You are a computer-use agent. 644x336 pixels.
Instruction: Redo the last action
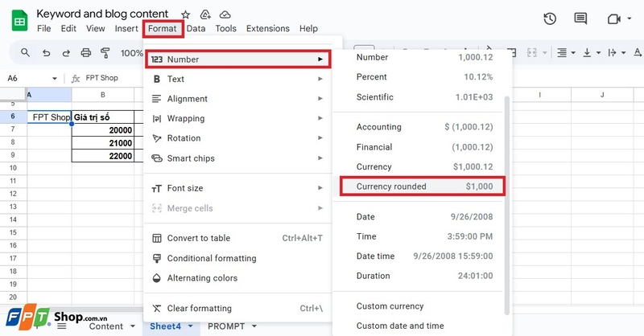coord(66,53)
